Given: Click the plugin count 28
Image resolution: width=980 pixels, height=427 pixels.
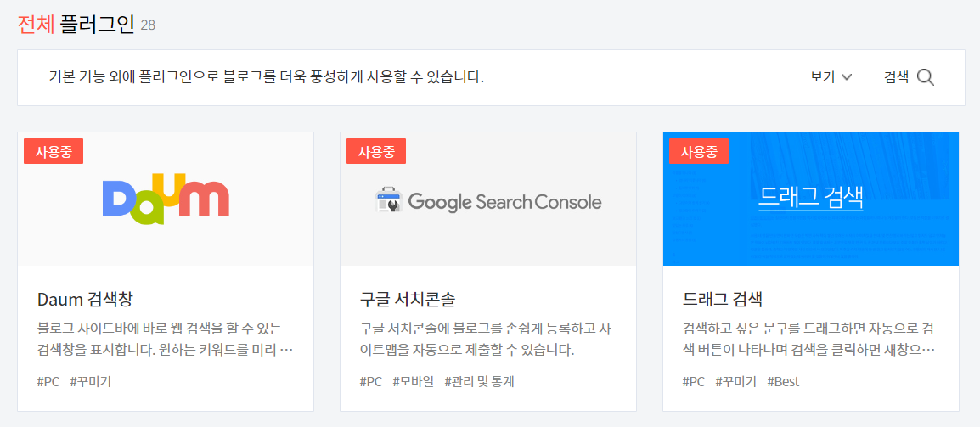Looking at the screenshot, I should pyautogui.click(x=148, y=25).
